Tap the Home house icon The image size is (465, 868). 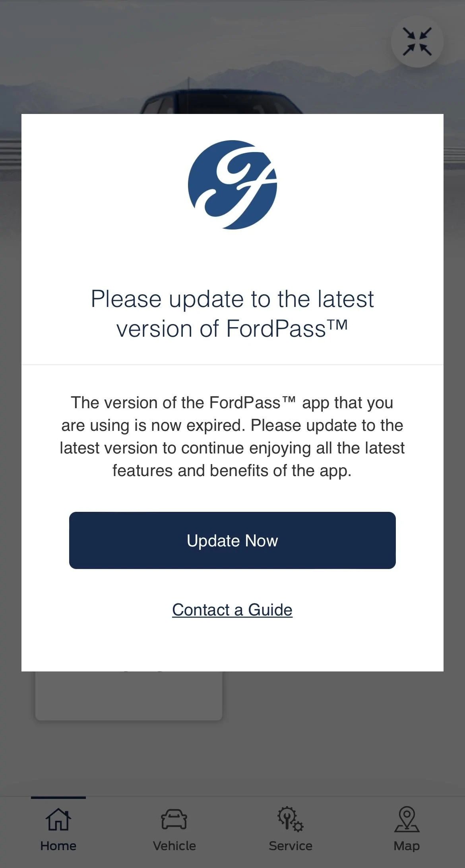(58, 819)
